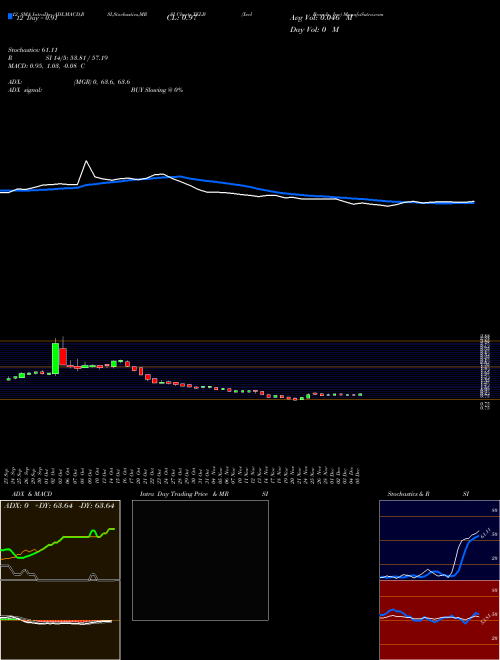Click the green ADX line chart panel

[60, 540]
